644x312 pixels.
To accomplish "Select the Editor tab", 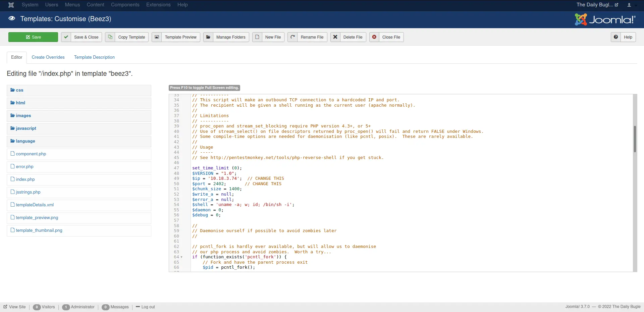I will [17, 57].
